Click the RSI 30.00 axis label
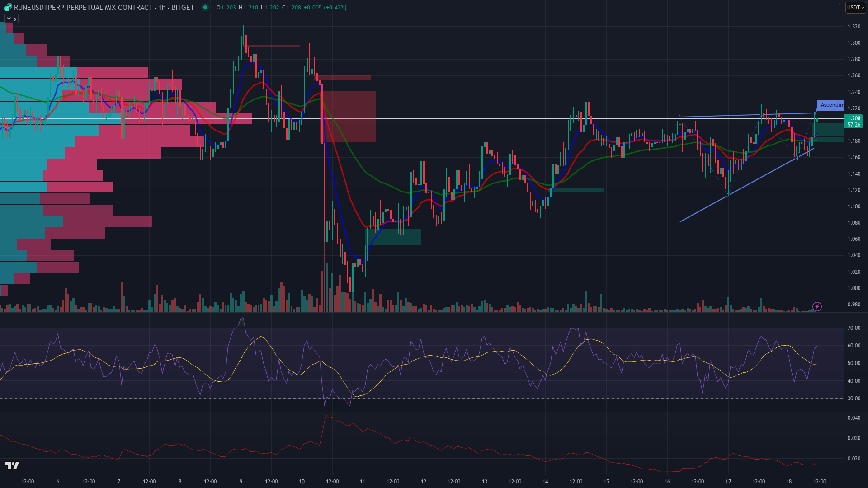868x488 pixels. 854,399
